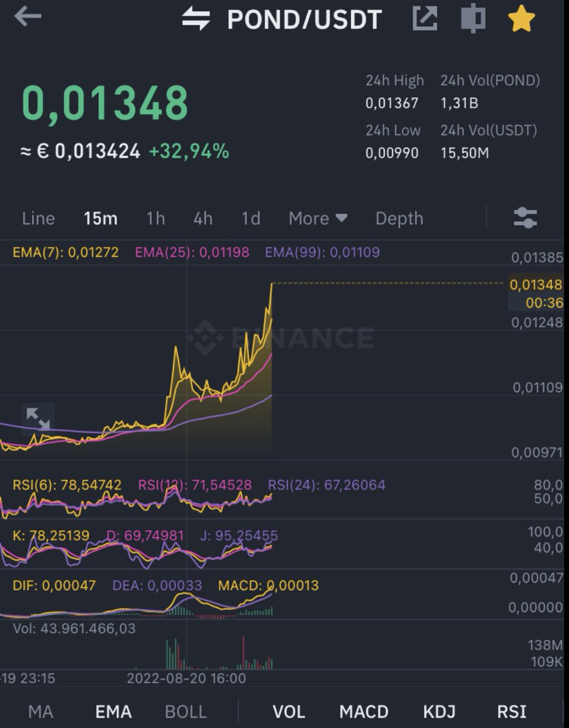Switch to the Depth chart

[x=399, y=218]
